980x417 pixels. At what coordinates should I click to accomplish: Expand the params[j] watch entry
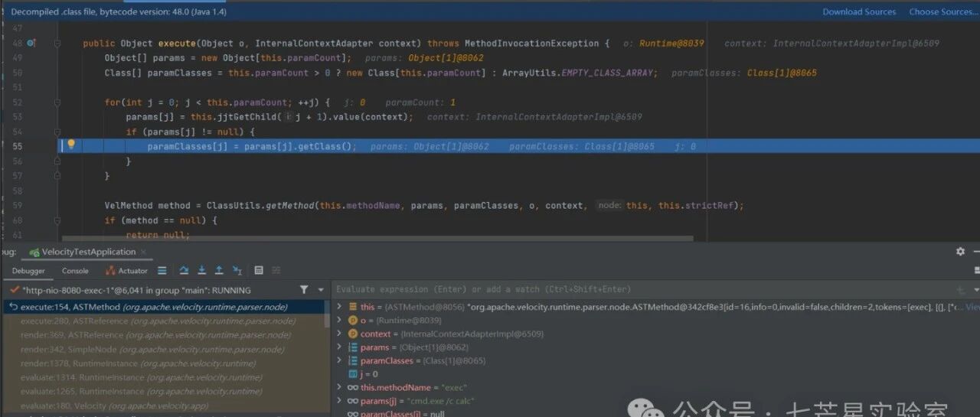339,401
